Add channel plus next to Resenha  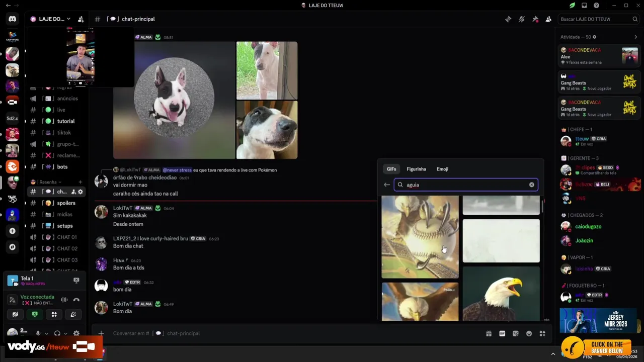(x=80, y=182)
